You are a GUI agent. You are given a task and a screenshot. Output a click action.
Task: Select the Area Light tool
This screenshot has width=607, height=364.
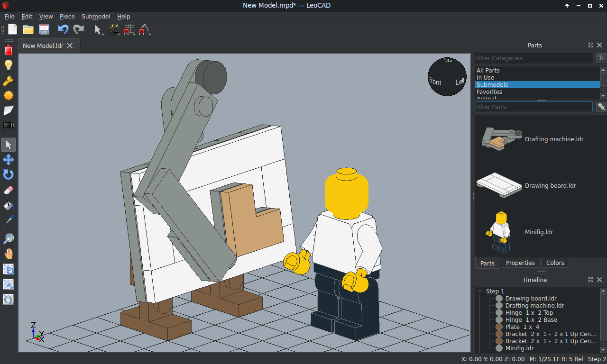9,111
